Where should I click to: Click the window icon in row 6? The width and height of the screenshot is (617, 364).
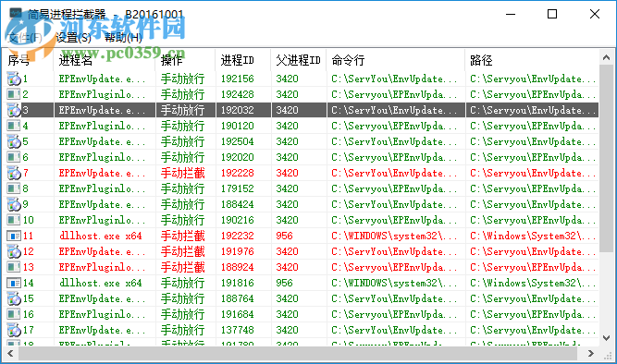(14, 157)
